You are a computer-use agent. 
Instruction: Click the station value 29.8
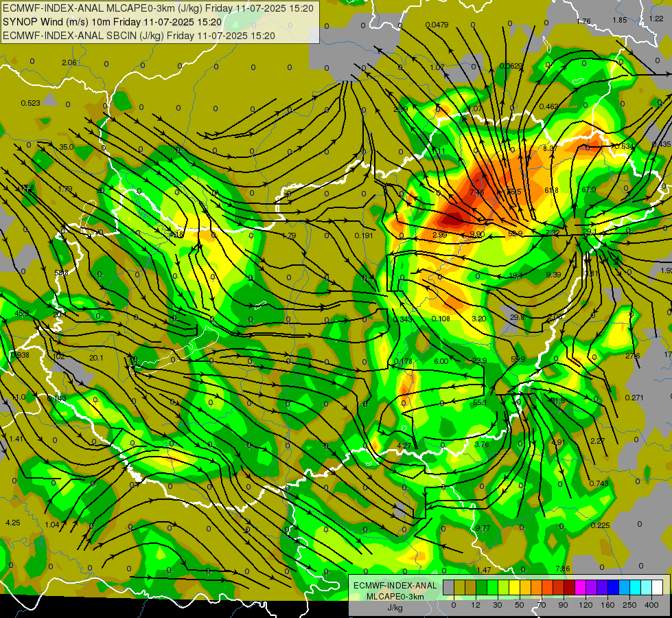(x=518, y=317)
